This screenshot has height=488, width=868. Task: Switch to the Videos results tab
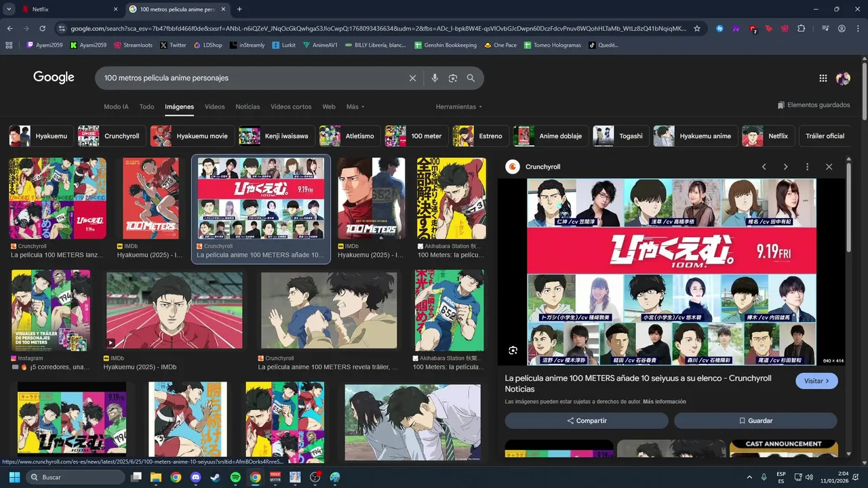pos(214,107)
